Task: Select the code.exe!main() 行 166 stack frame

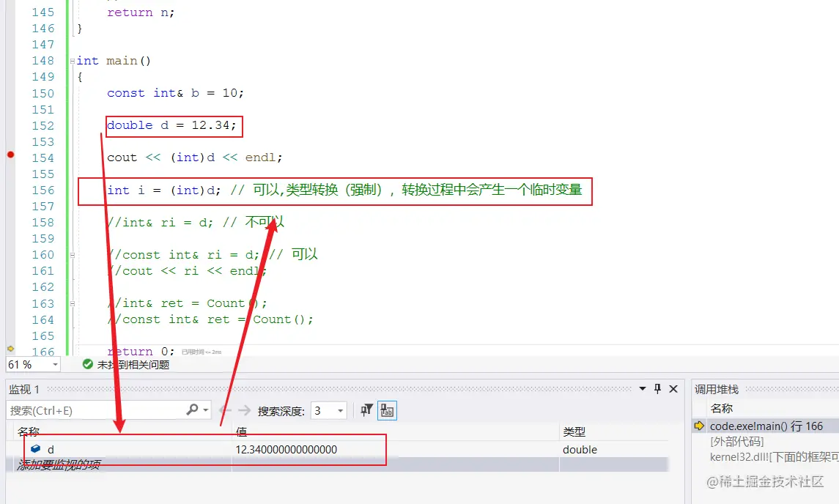Action: [x=766, y=426]
